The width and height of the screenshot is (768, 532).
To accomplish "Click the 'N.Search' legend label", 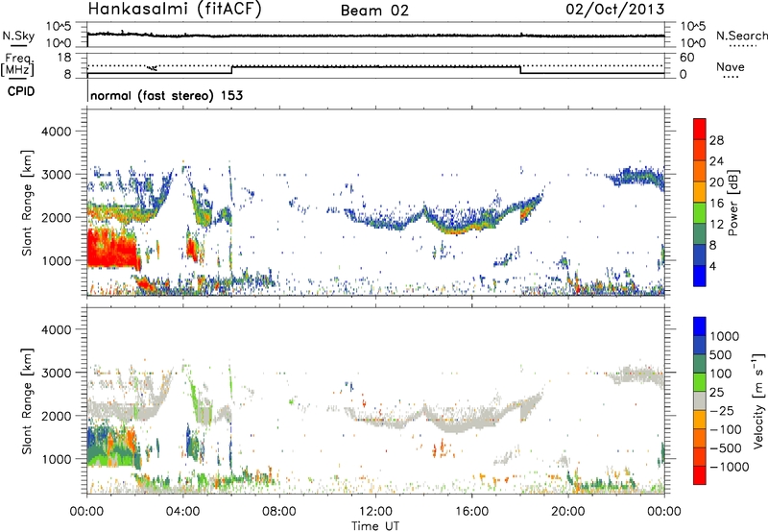I will tap(741, 36).
